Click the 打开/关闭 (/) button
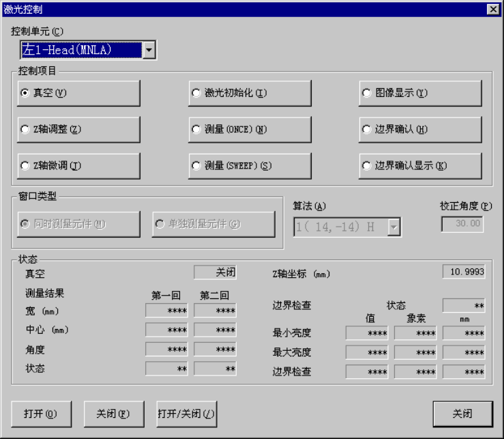The image size is (504, 439). pyautogui.click(x=186, y=414)
